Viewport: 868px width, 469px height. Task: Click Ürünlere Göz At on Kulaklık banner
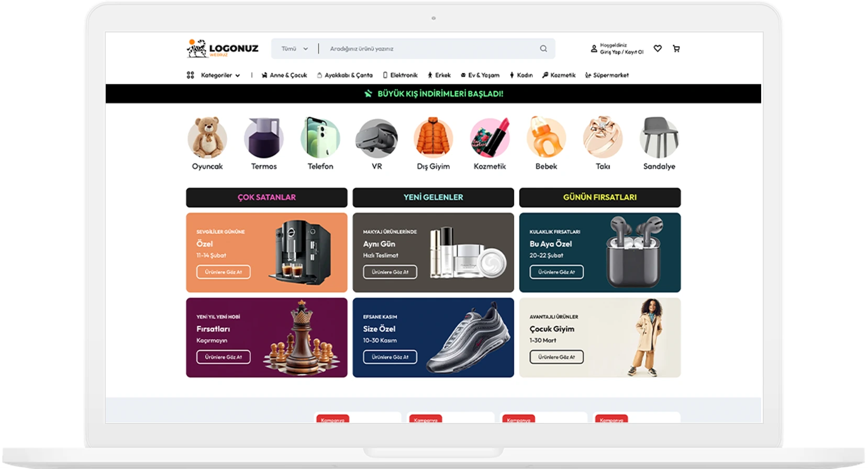[x=557, y=272]
